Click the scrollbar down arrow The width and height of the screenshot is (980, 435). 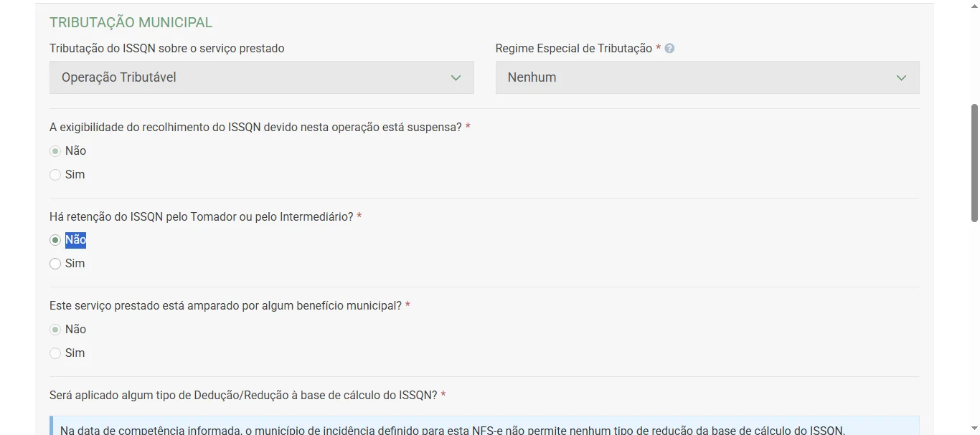click(x=974, y=429)
